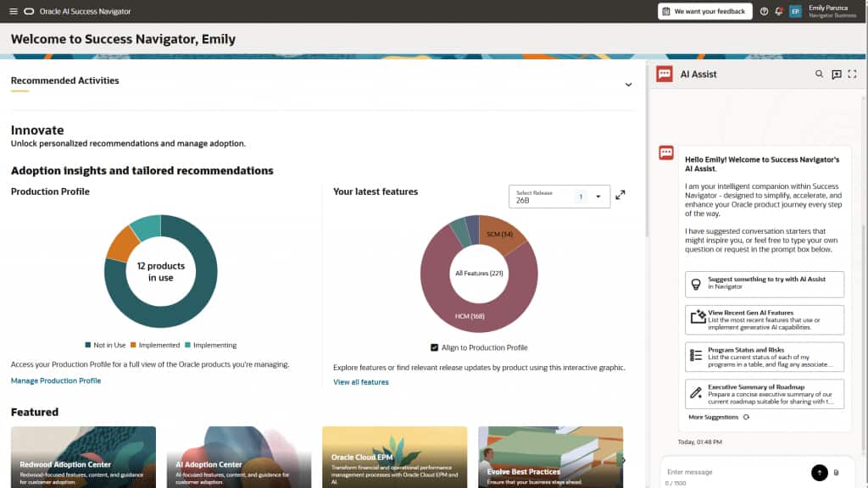Open Manage Production Profile link
This screenshot has height=488, width=868.
pos(56,380)
